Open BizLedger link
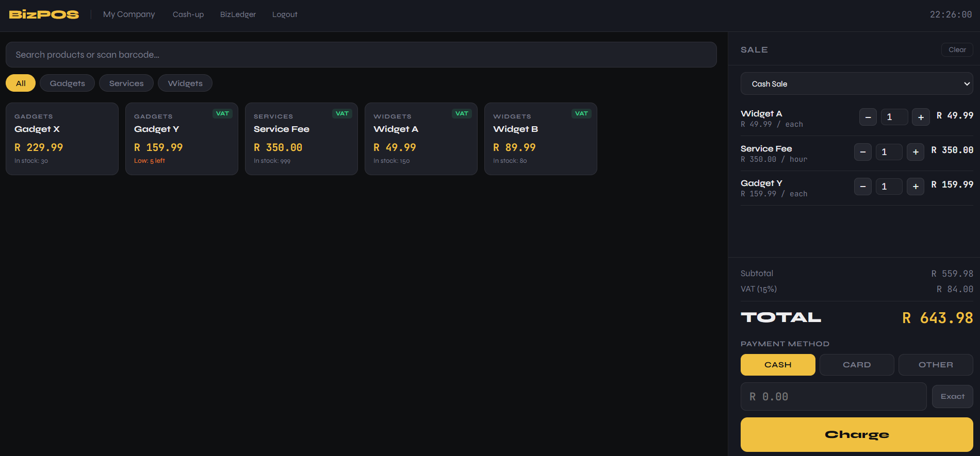 point(238,14)
